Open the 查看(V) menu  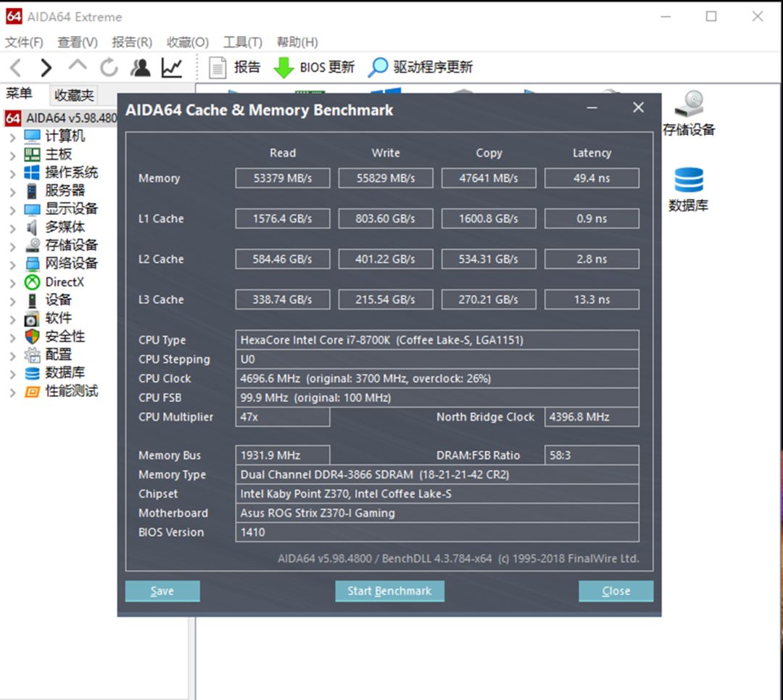tap(78, 42)
